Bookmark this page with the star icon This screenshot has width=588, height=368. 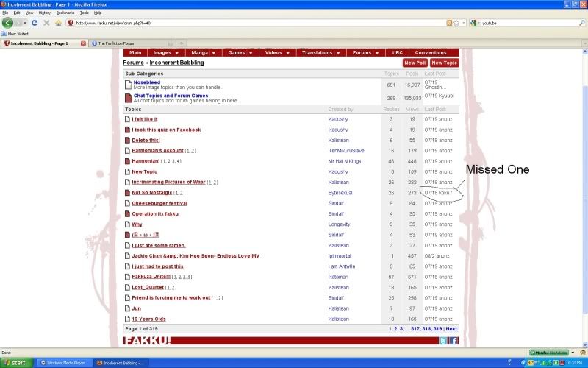click(x=456, y=23)
